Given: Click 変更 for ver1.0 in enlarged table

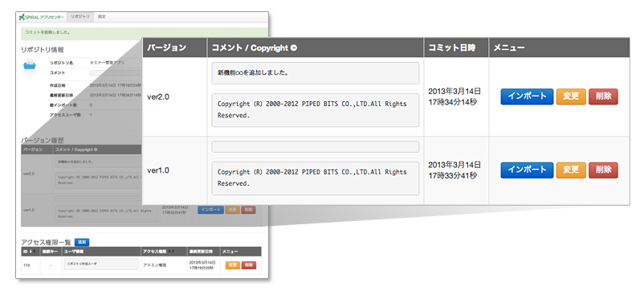Looking at the screenshot, I should [x=571, y=170].
